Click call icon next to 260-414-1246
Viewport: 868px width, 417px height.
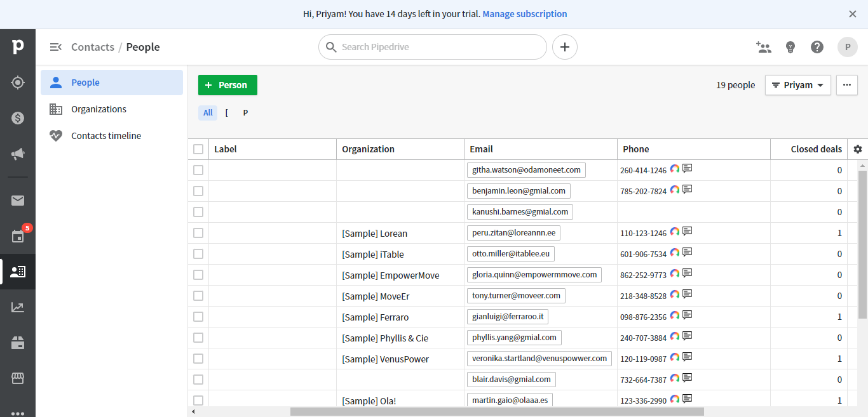coord(675,169)
